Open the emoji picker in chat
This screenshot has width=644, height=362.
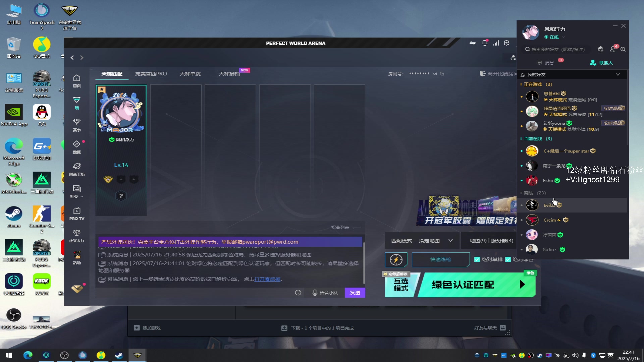click(x=298, y=293)
